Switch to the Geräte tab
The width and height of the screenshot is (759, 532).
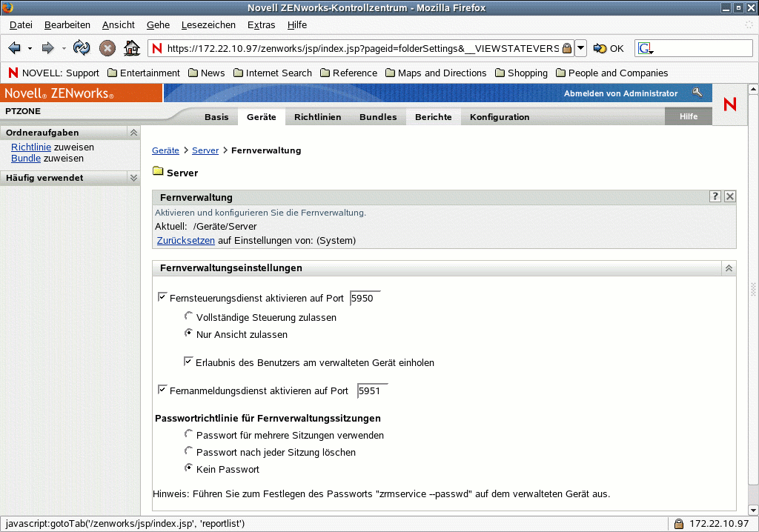pos(262,117)
